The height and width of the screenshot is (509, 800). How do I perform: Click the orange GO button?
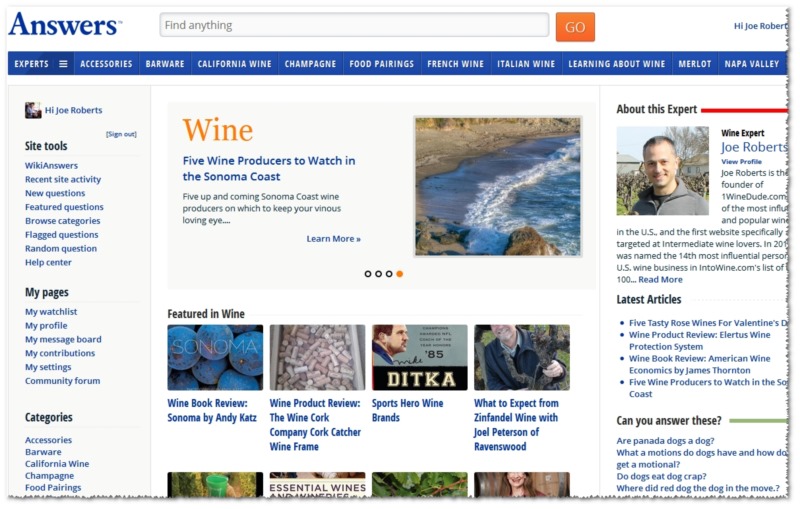click(x=575, y=27)
